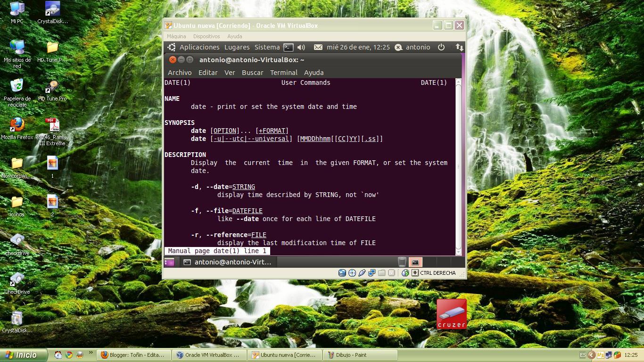Viewport: 644px width, 362px height.
Task: Click the VirtualBox network adapter icon
Action: 372,273
